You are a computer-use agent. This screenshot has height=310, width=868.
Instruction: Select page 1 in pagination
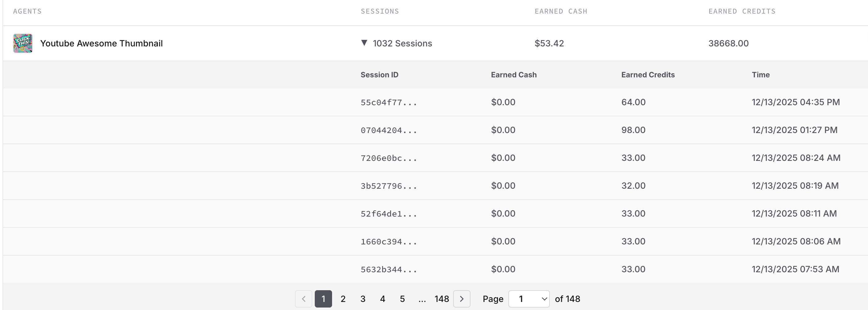(x=323, y=299)
